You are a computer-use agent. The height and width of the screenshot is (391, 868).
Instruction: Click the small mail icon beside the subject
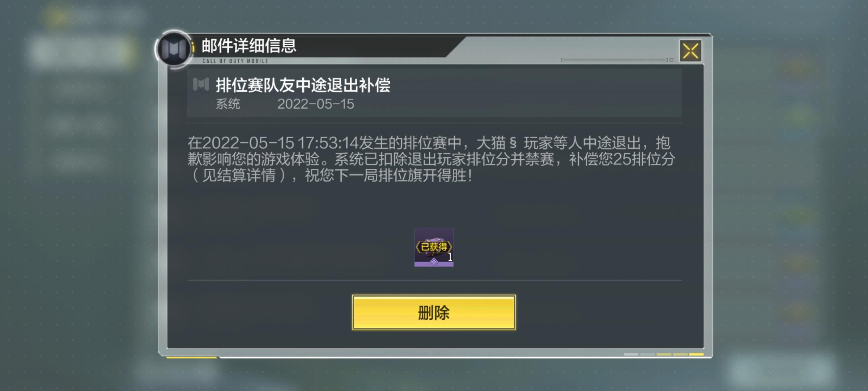[201, 84]
